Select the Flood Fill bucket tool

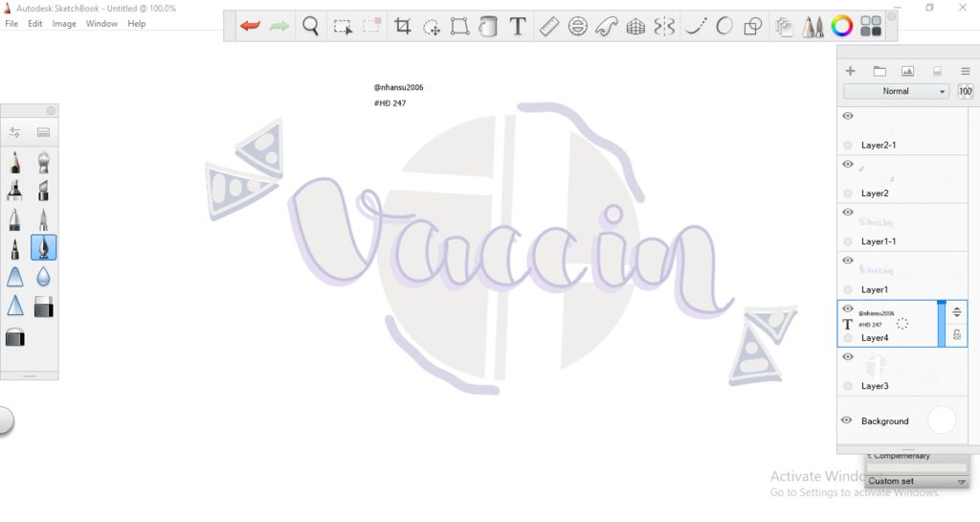tap(488, 26)
